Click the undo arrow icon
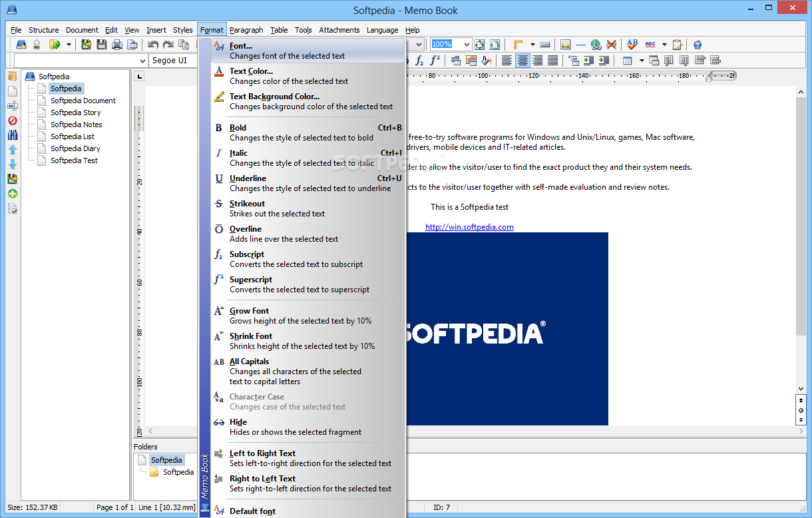The height and width of the screenshot is (518, 812). pyautogui.click(x=153, y=45)
